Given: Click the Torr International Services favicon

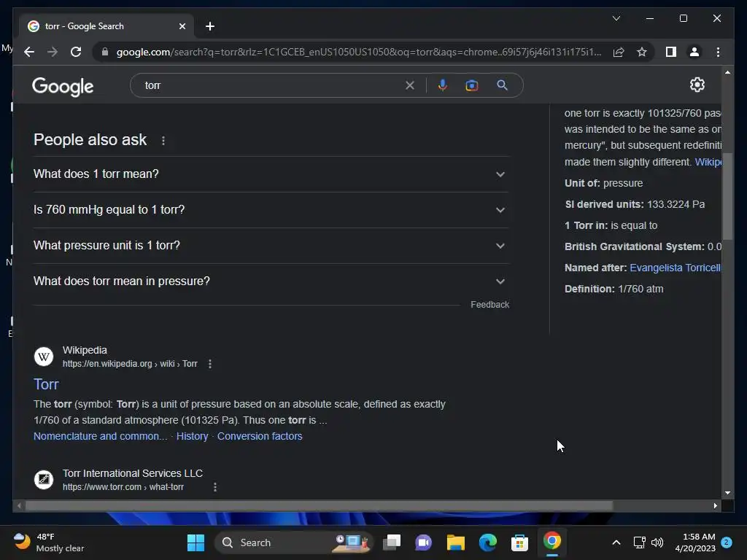Looking at the screenshot, I should tap(43, 480).
